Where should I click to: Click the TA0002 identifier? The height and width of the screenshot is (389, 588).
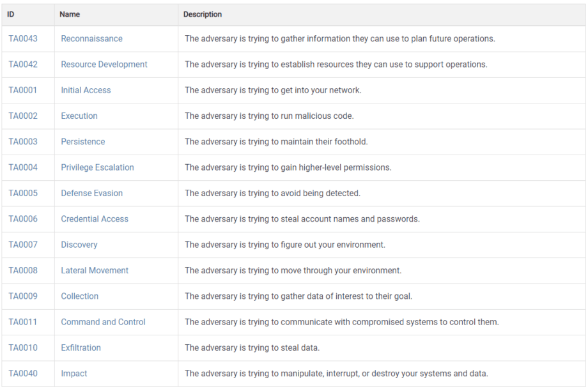23,116
